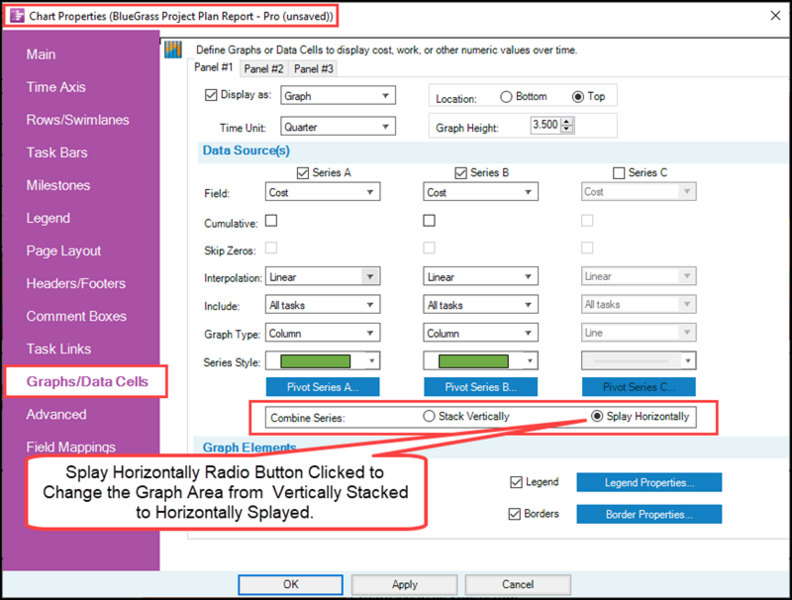Select the Stack Vertically option

[x=429, y=416]
